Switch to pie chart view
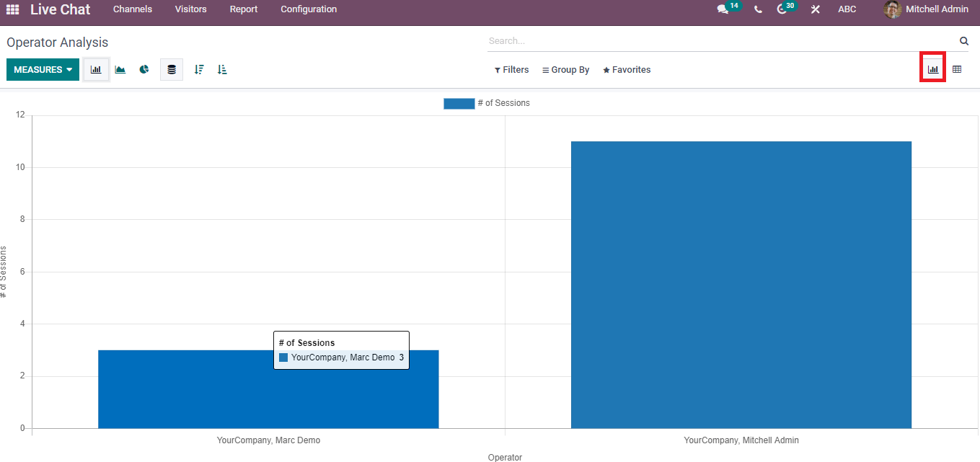This screenshot has width=980, height=462. tap(144, 70)
